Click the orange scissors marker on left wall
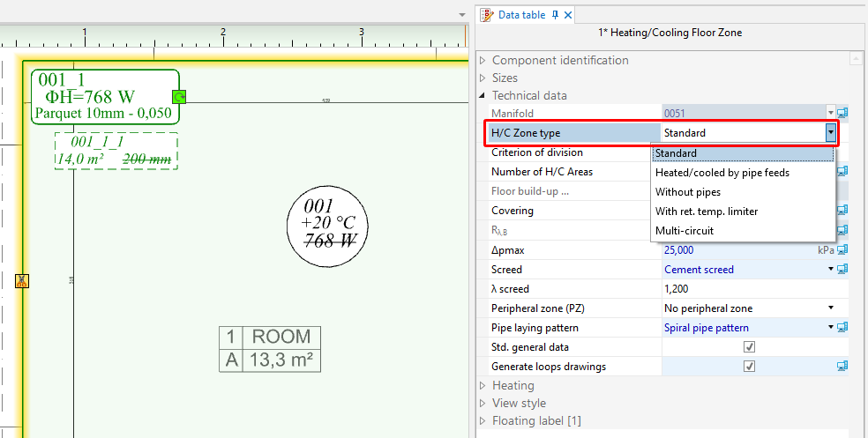Screen dimensions: 868x438 pyautogui.click(x=22, y=281)
